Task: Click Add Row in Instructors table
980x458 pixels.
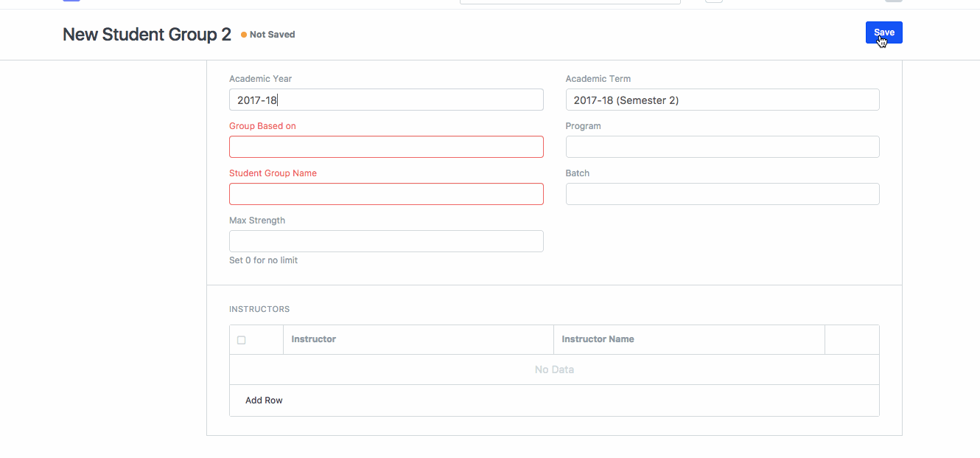Action: coord(264,400)
